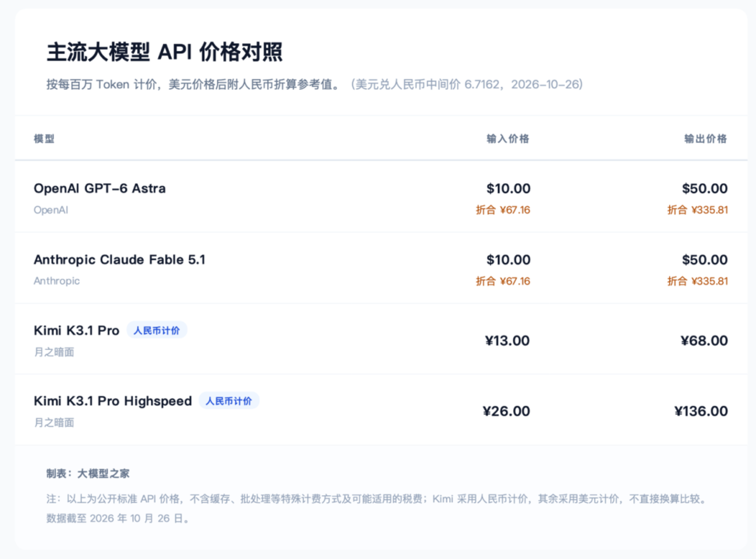
Task: Click the footnote starting "注：以上为公开标准 API 价格"
Action: [x=376, y=499]
